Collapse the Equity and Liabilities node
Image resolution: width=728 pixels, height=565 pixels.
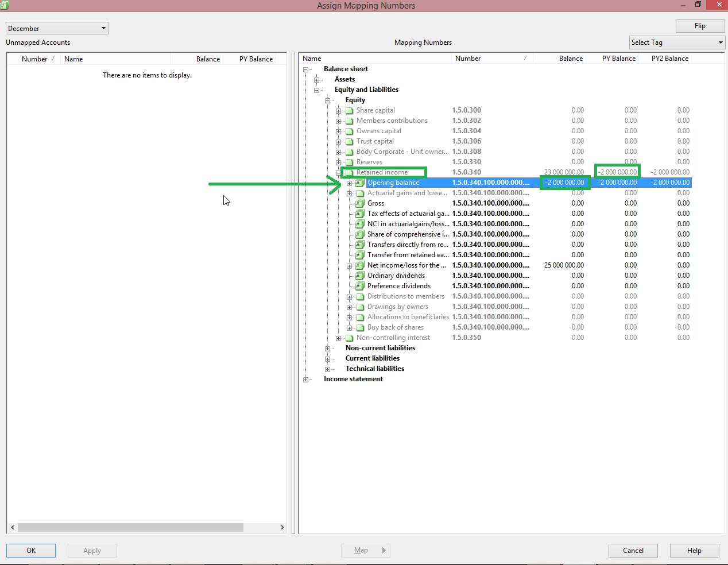point(316,90)
